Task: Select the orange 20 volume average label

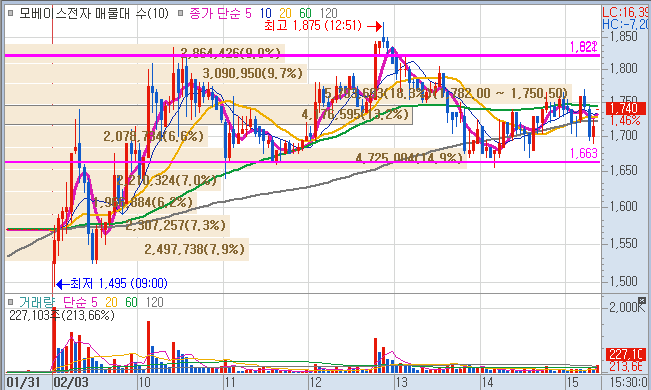Action: point(111,302)
